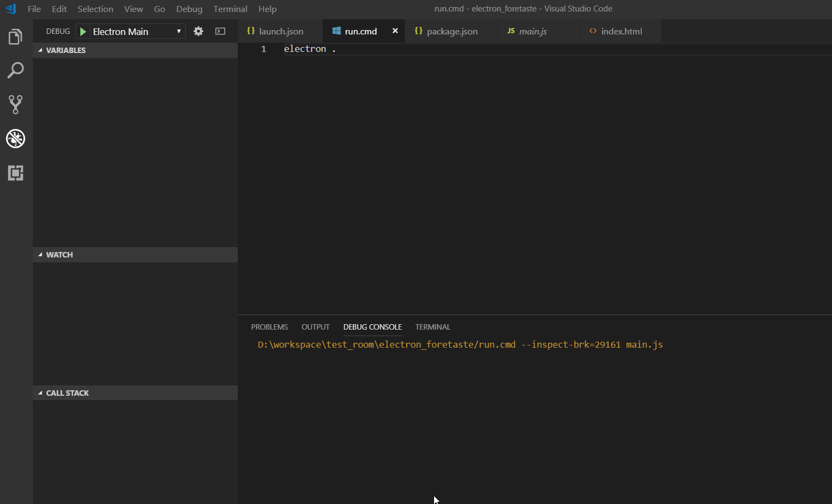Open launch.json with the configure gear icon
832x504 pixels.
pyautogui.click(x=198, y=31)
